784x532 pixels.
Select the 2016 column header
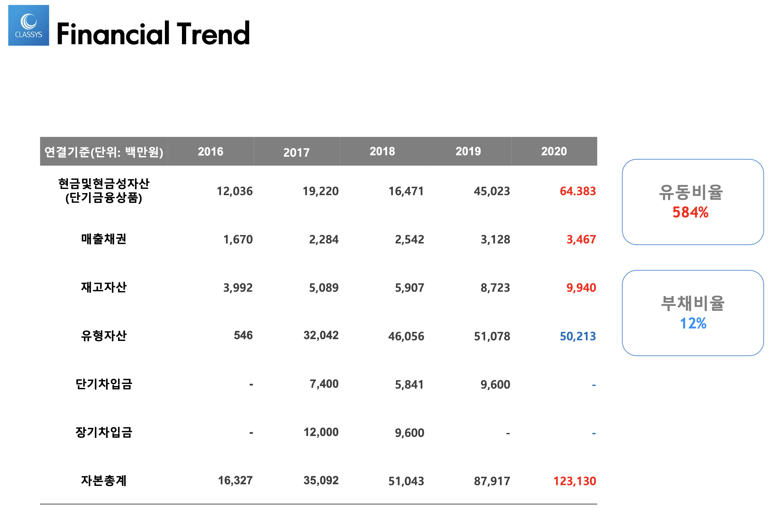[211, 152]
